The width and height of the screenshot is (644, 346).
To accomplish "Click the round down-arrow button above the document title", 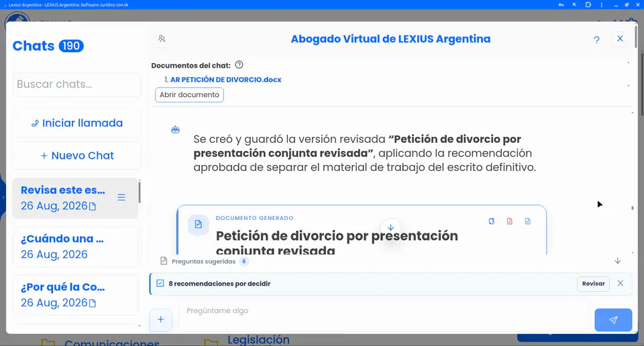I will click(390, 227).
